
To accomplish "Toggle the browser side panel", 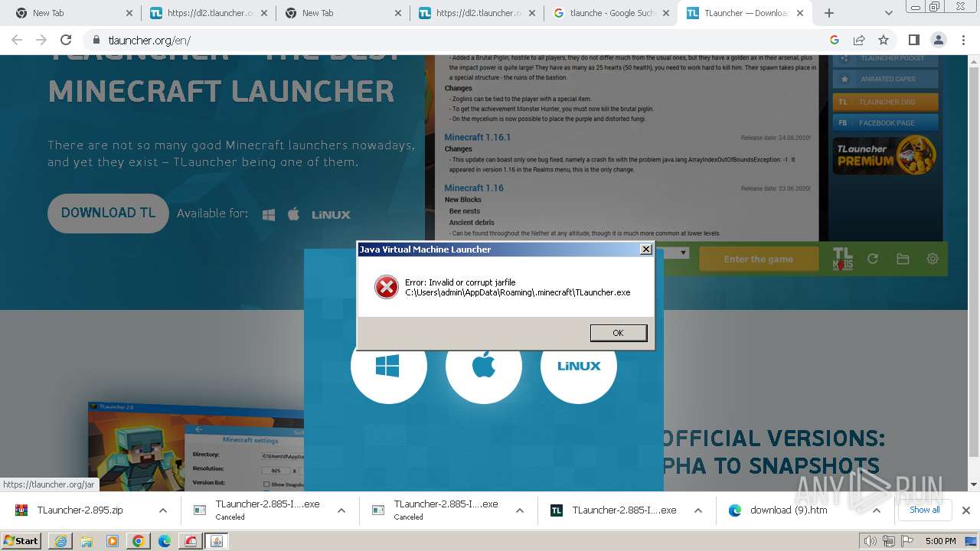I will pos(913,41).
